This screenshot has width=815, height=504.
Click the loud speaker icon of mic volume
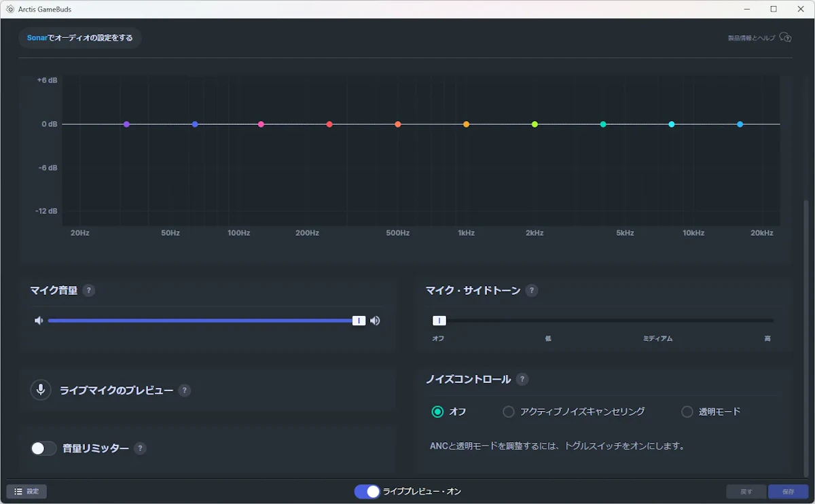click(x=375, y=321)
